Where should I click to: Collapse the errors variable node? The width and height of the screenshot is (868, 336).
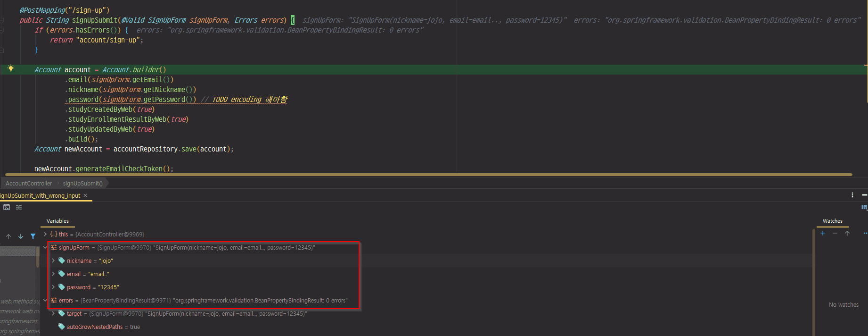coord(45,300)
